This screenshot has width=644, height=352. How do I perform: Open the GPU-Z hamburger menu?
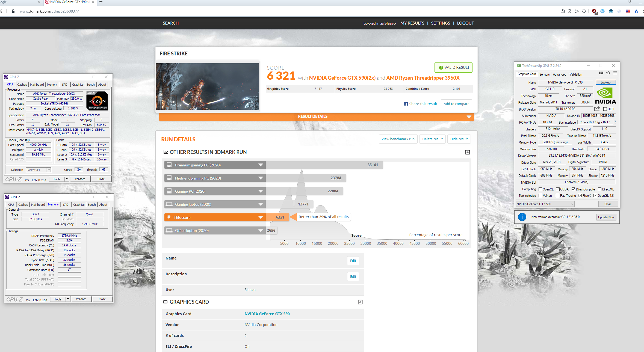pyautogui.click(x=615, y=73)
